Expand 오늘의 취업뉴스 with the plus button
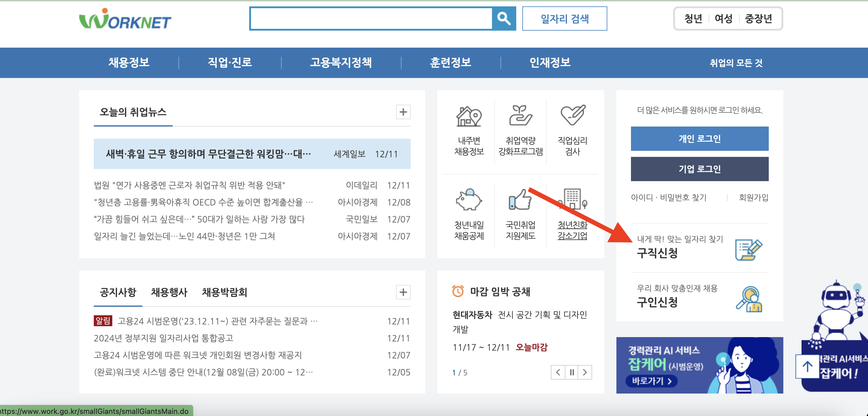The height and width of the screenshot is (416, 868). pyautogui.click(x=402, y=112)
